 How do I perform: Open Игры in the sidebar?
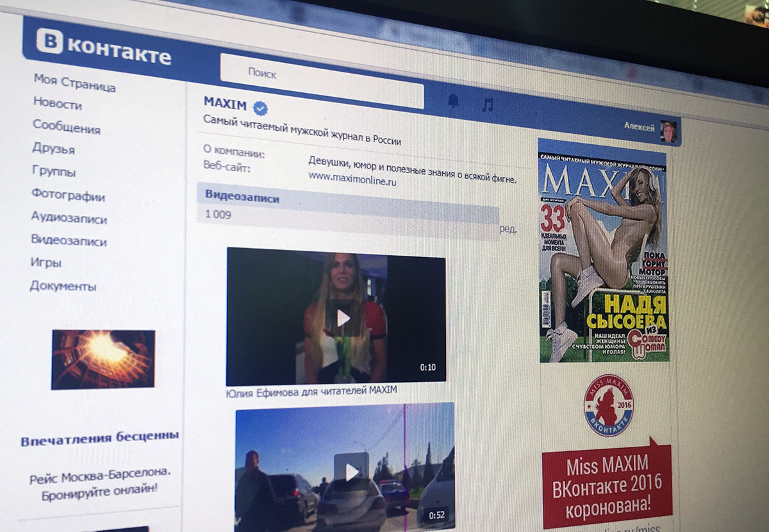point(45,263)
